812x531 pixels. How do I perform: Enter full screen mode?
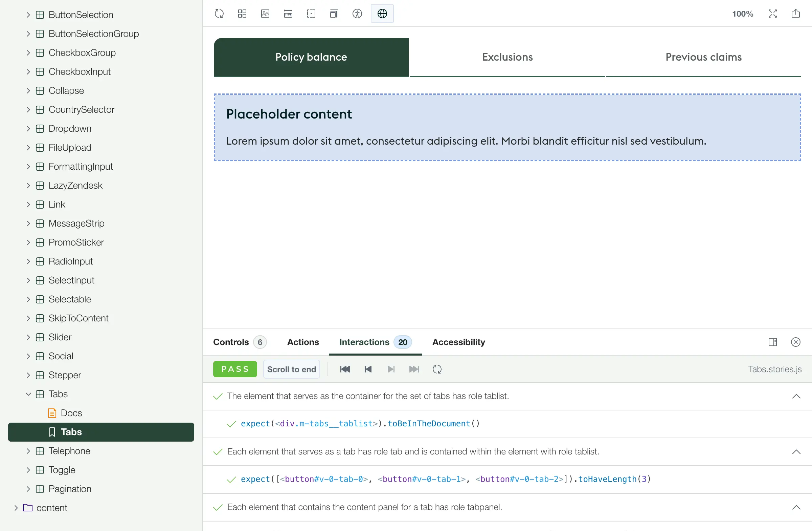[x=773, y=14]
